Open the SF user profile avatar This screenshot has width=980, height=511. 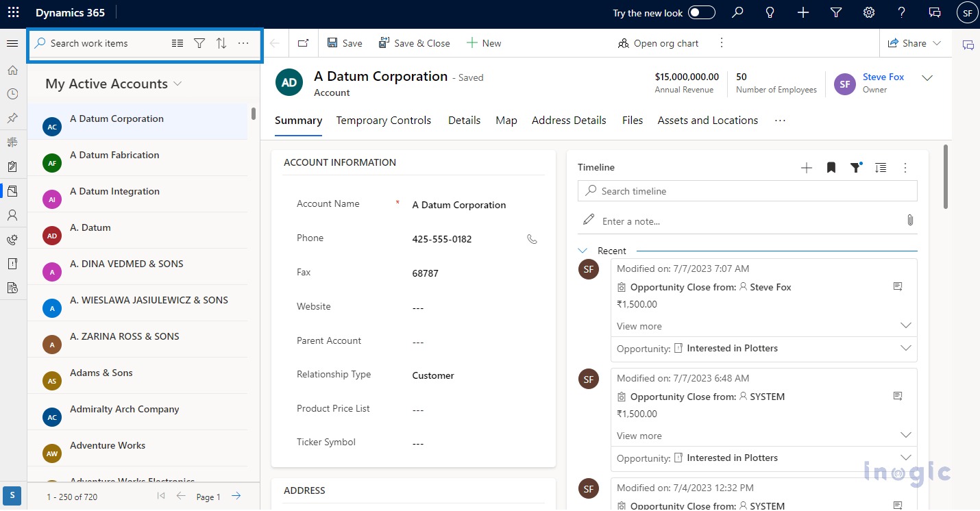967,12
